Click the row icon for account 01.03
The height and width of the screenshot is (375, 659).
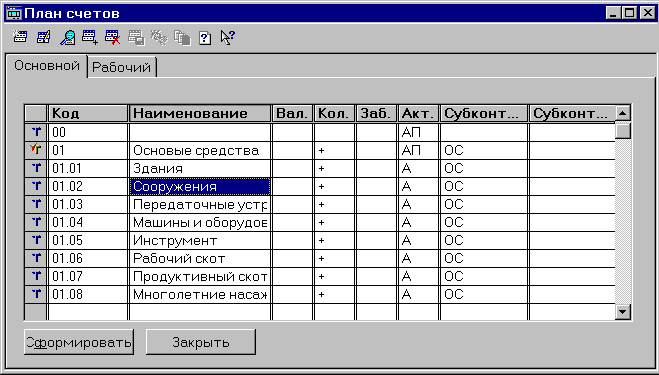coord(36,204)
